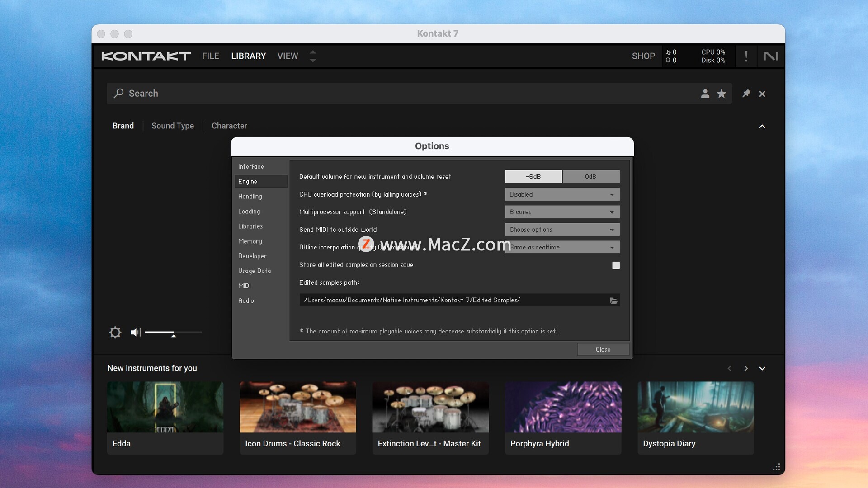Image resolution: width=868 pixels, height=488 pixels.
Task: Select the Sound Type filter tab
Action: coord(173,126)
